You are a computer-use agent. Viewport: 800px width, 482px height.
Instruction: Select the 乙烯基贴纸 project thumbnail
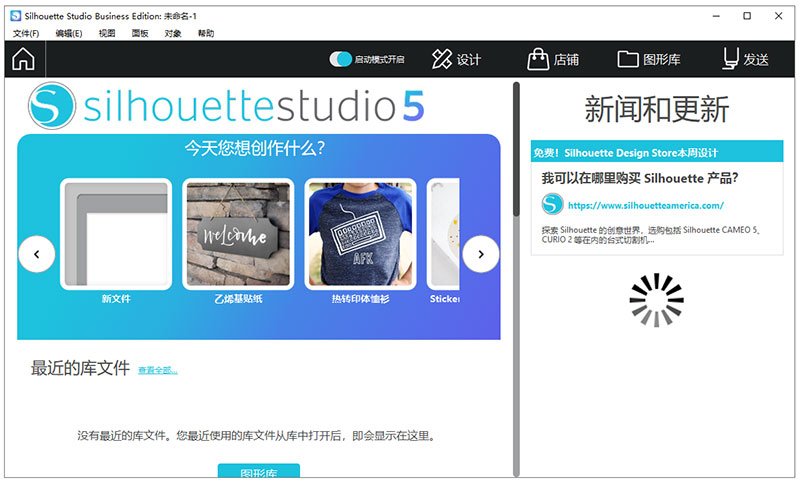coord(238,234)
